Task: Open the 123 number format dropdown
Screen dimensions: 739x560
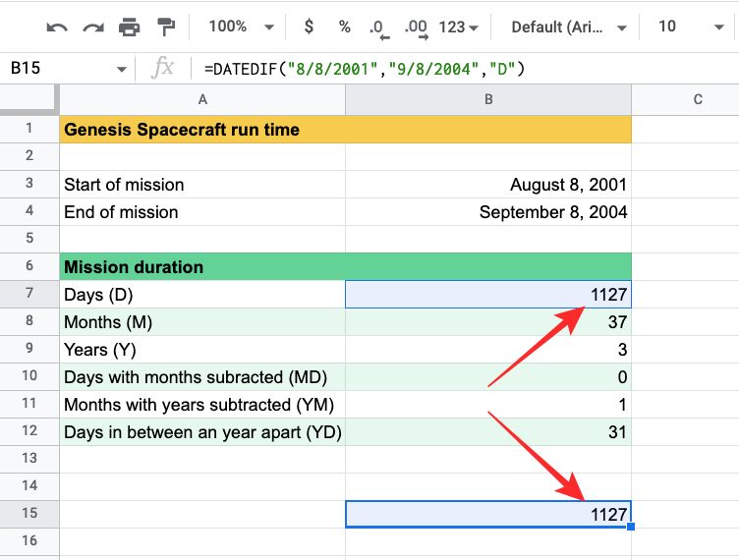Action: tap(458, 27)
